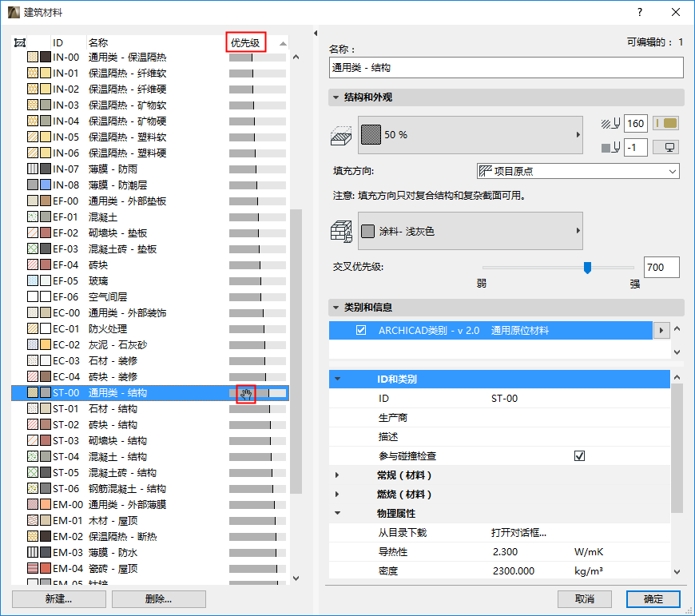Click the background pen number field -1
The width and height of the screenshot is (695, 616).
coord(636,148)
